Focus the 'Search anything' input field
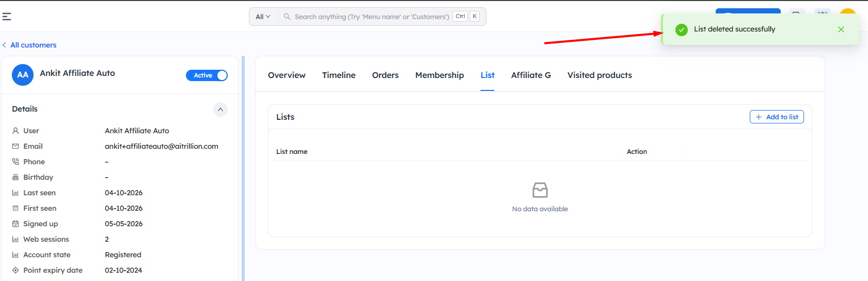Screen dimensions: 868x281 pos(372,17)
